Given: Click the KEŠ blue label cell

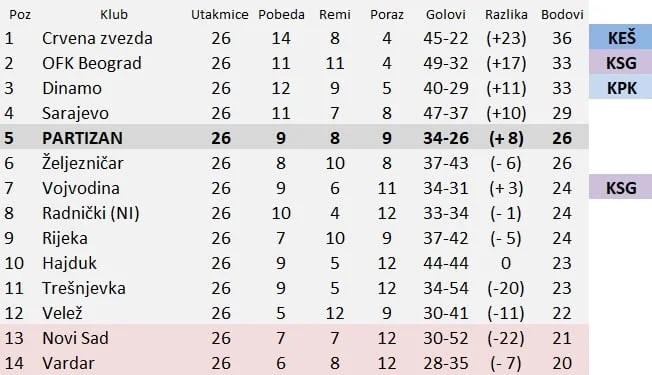Looking at the screenshot, I should (620, 38).
